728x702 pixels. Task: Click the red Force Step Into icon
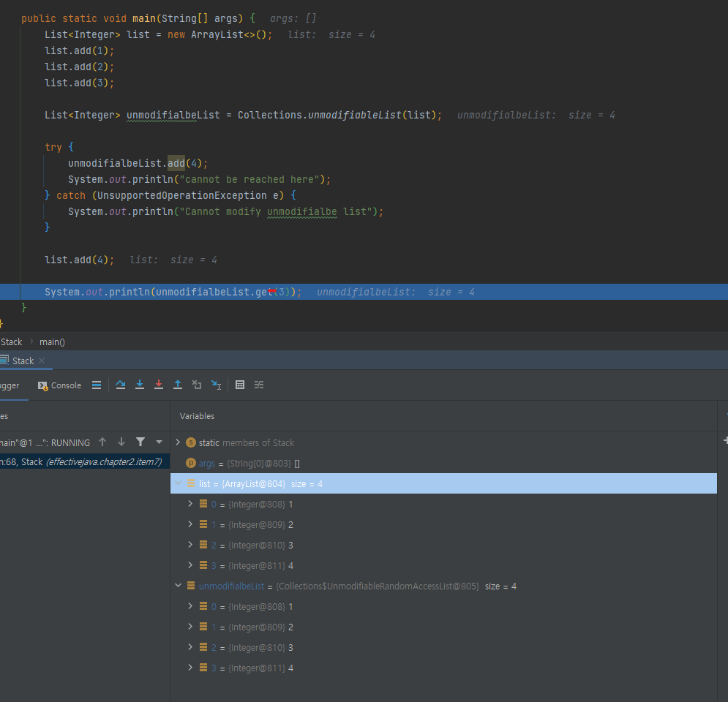click(159, 385)
